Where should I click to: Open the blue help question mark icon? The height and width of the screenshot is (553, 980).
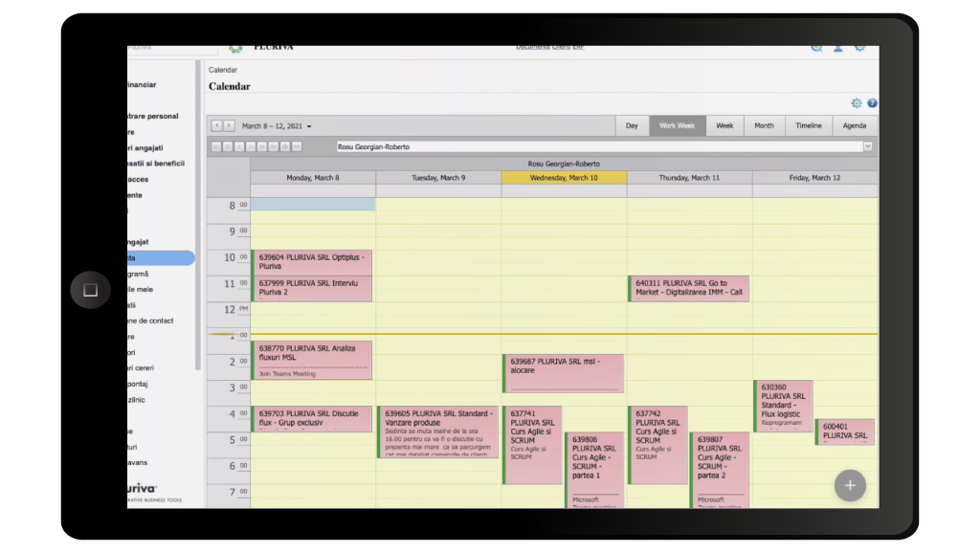point(872,103)
